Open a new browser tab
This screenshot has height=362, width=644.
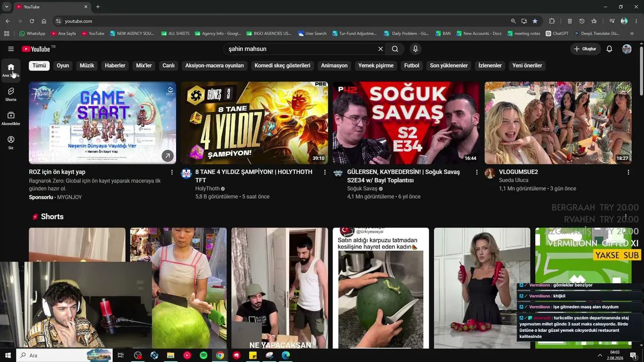point(98,7)
